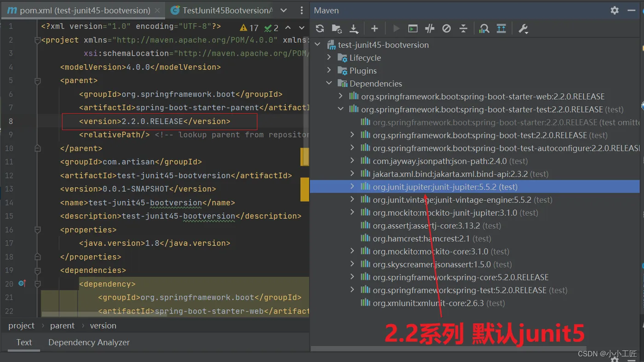
Task: Select jakarta.xml.bind-api:2.3.2 row
Action: [475, 174]
